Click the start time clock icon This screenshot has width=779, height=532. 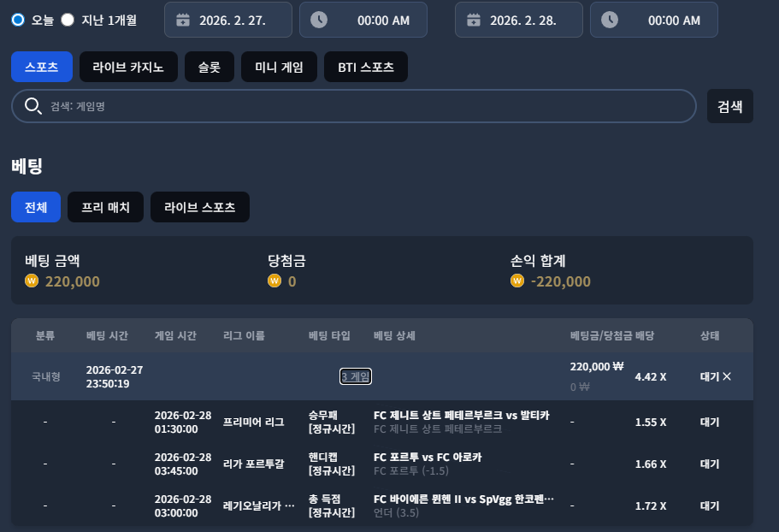[x=318, y=20]
